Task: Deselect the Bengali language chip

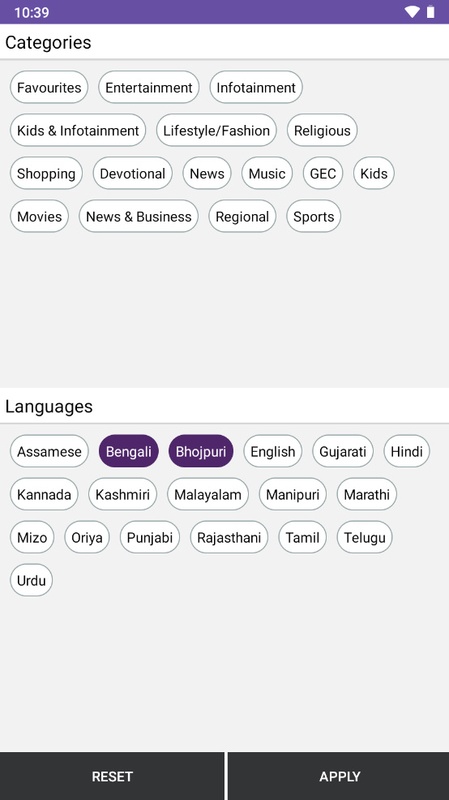Action: (129, 451)
